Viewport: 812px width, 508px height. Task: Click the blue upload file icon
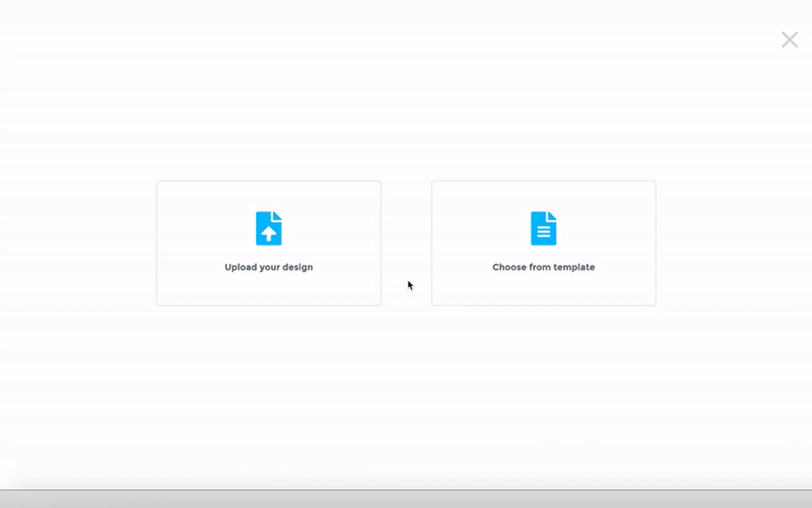tap(269, 228)
